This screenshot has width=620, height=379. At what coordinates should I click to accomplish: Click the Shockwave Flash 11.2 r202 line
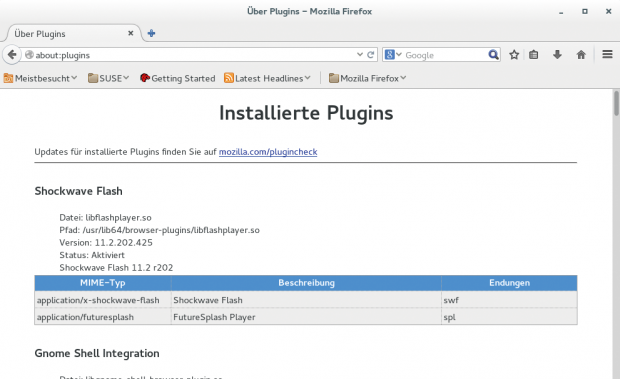[x=116, y=268]
